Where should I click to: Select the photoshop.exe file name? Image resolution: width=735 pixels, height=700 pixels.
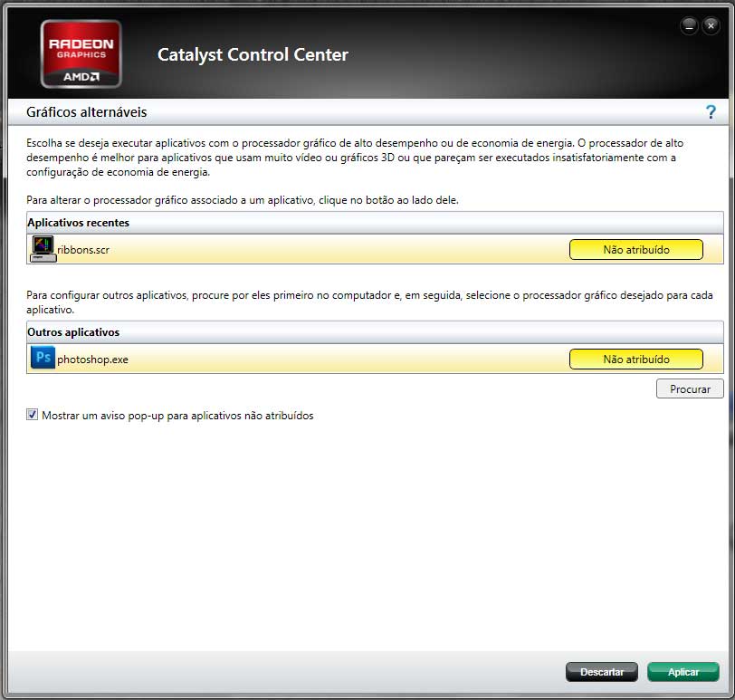click(93, 360)
